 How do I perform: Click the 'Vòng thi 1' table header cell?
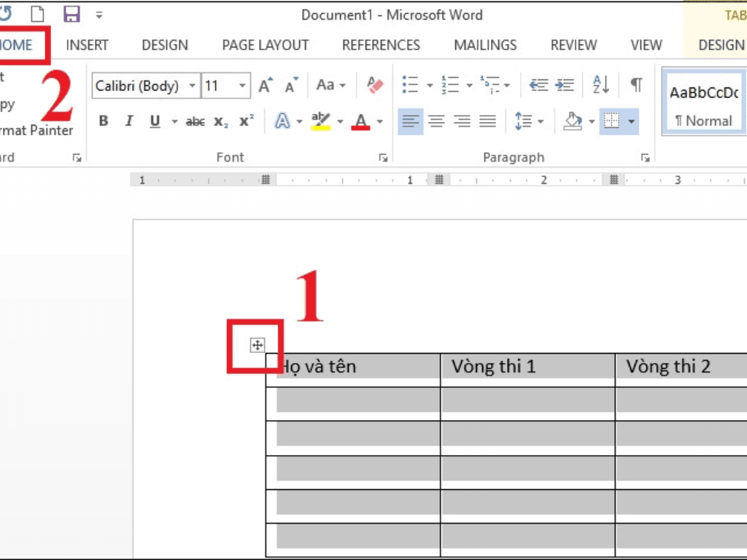[x=527, y=367]
